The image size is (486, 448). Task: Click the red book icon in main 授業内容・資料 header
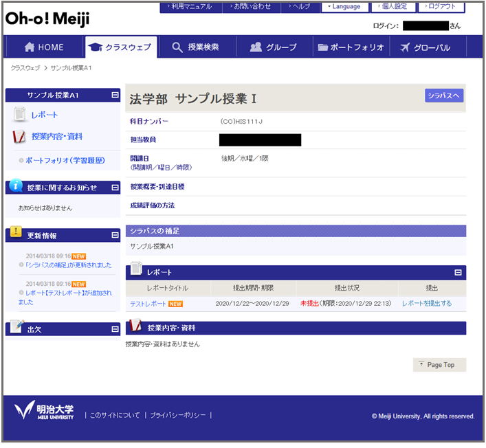click(135, 325)
